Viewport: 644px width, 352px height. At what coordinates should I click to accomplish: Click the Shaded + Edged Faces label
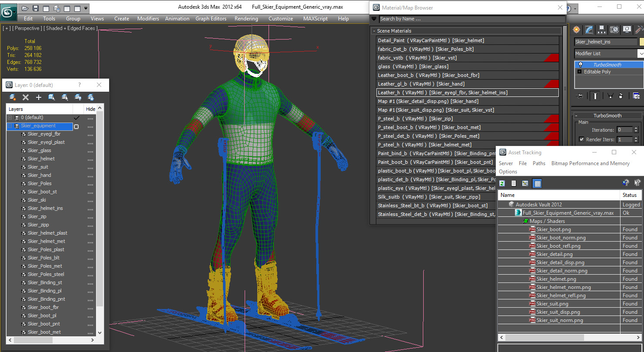[x=70, y=28]
